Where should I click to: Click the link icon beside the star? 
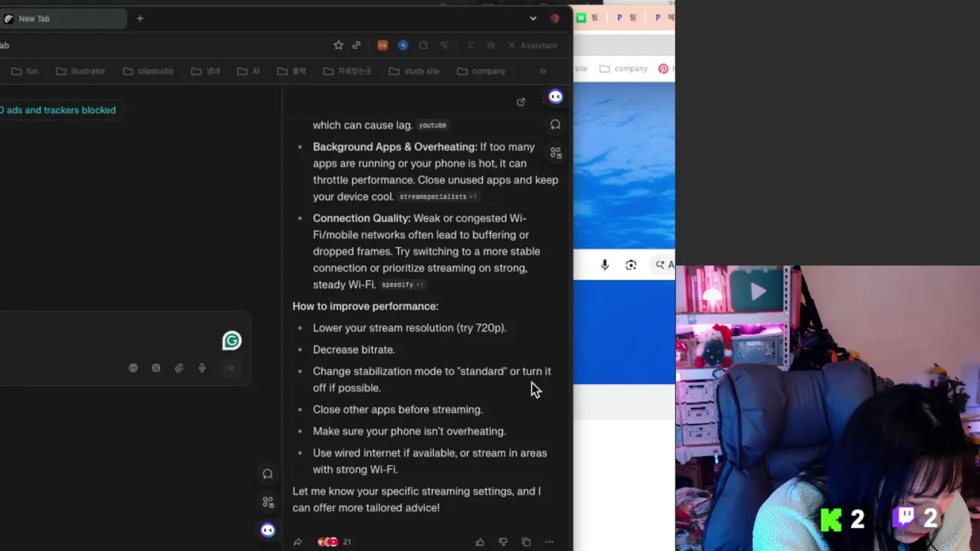357,45
